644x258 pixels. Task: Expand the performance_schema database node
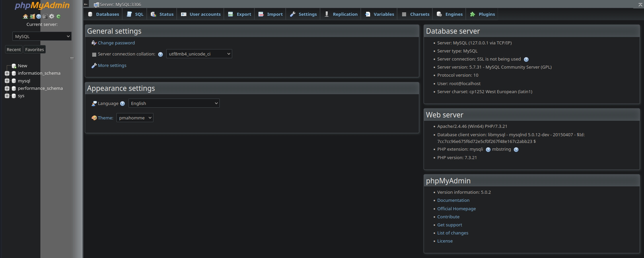coord(7,88)
